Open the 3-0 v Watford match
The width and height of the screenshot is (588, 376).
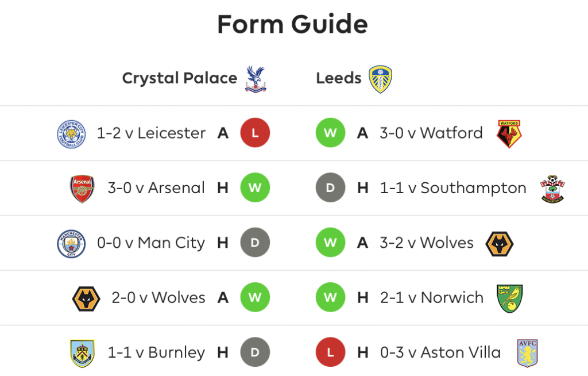(431, 133)
